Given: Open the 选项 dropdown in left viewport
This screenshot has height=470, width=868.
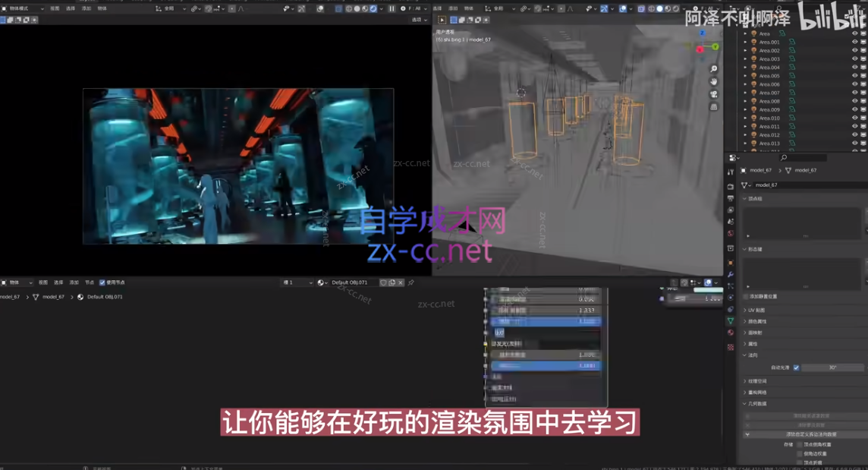Looking at the screenshot, I should click(x=420, y=20).
